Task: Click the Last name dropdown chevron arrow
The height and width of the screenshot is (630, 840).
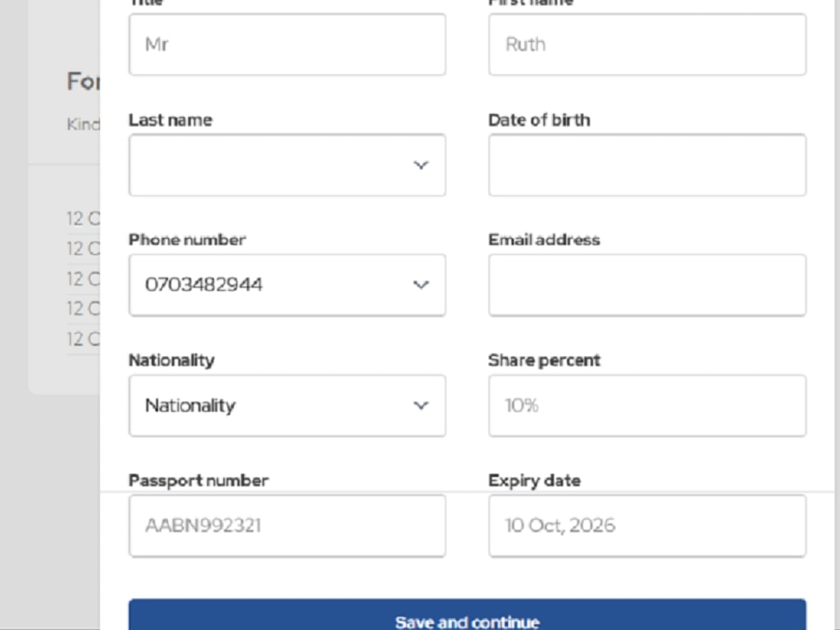Action: [x=421, y=165]
